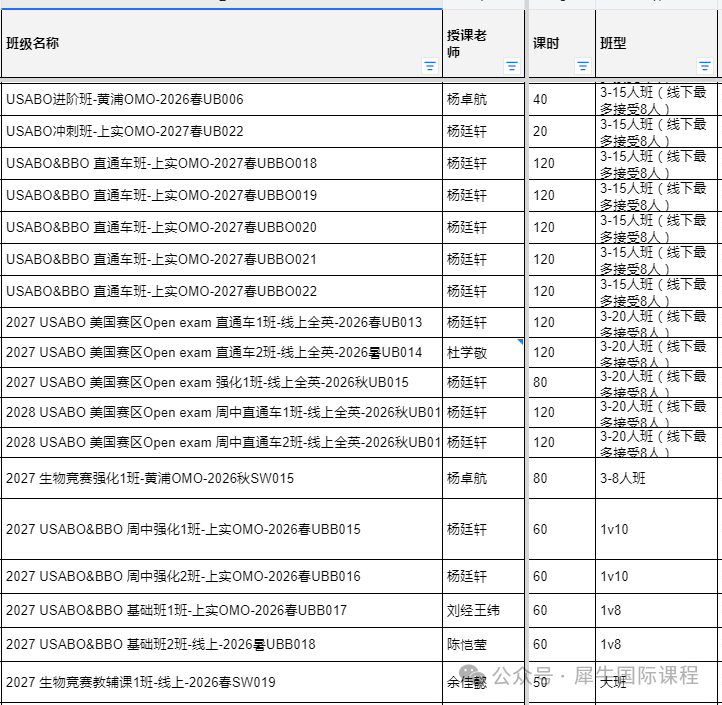Select 课时 cell with value 20
The height and width of the screenshot is (705, 722).
point(562,132)
